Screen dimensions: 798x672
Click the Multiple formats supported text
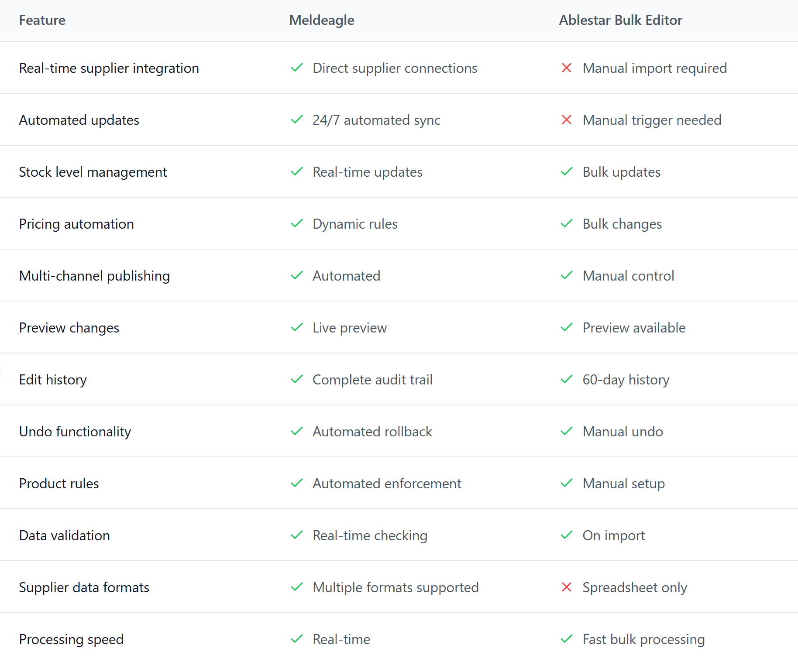pos(396,588)
